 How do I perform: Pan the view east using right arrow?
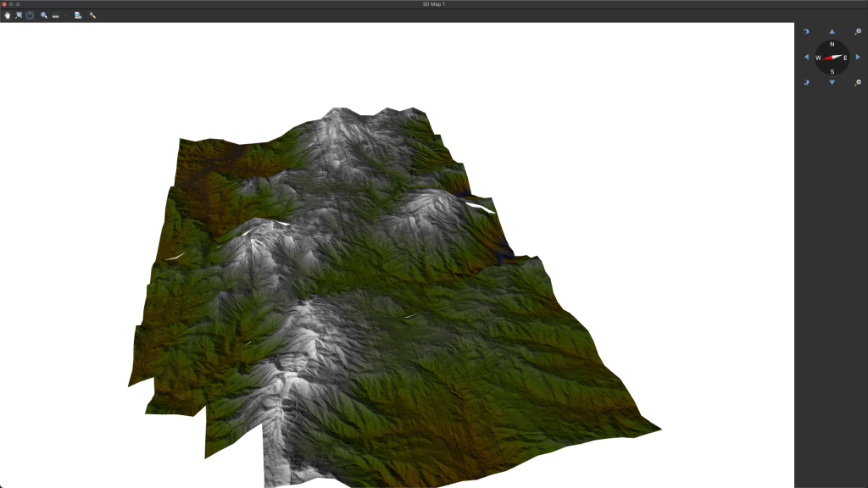pos(858,57)
